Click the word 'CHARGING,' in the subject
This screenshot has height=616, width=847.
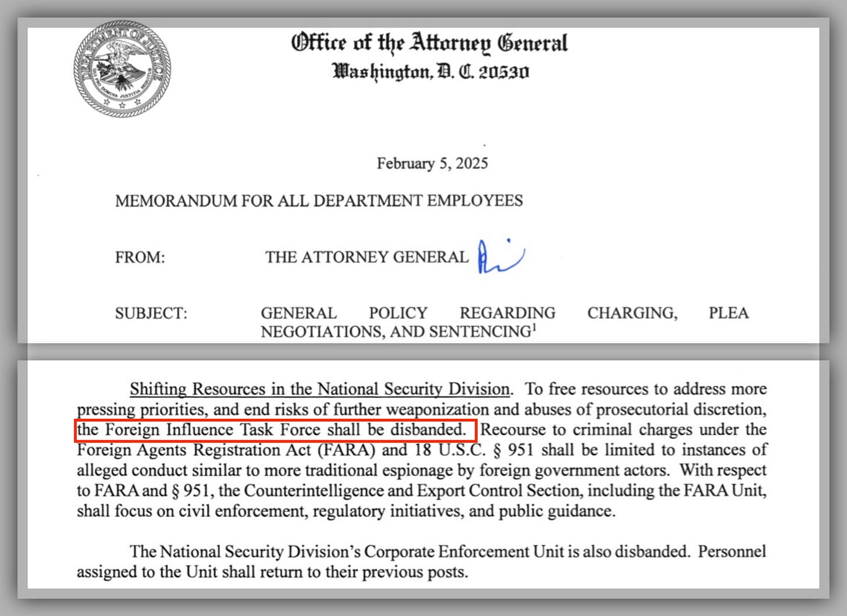point(632,313)
